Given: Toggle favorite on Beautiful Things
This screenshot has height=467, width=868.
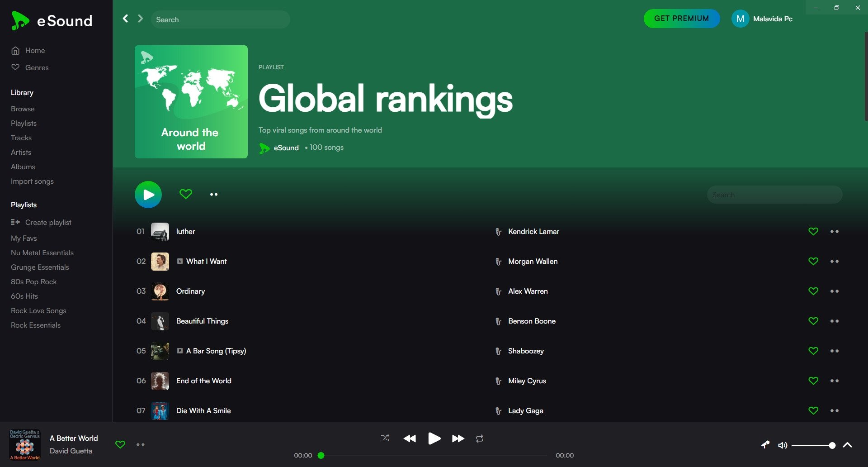Looking at the screenshot, I should click(813, 321).
